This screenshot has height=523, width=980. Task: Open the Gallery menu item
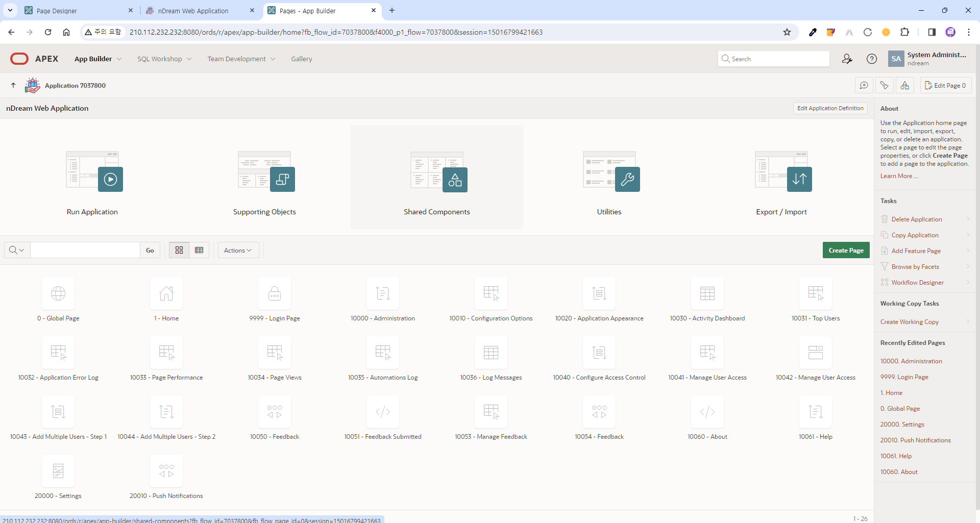click(302, 59)
